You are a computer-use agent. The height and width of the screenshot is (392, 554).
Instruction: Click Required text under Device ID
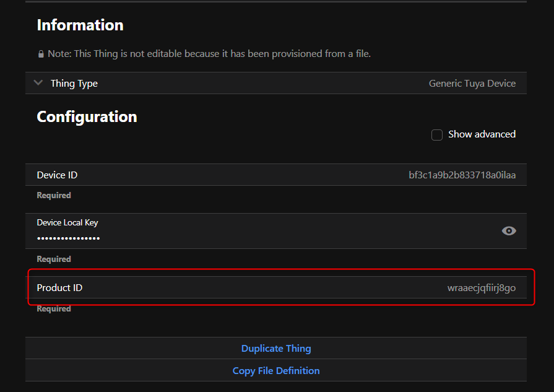click(x=54, y=196)
